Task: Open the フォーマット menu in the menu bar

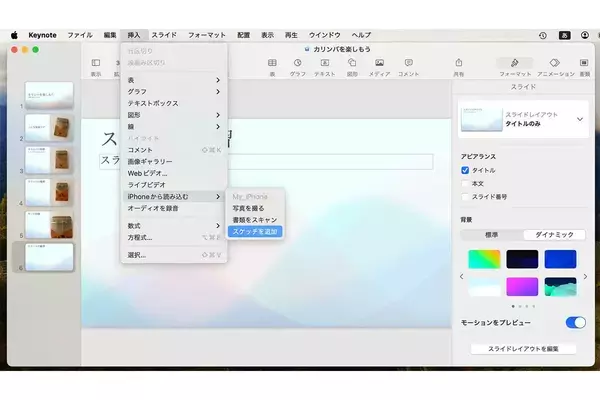Action: click(x=207, y=35)
